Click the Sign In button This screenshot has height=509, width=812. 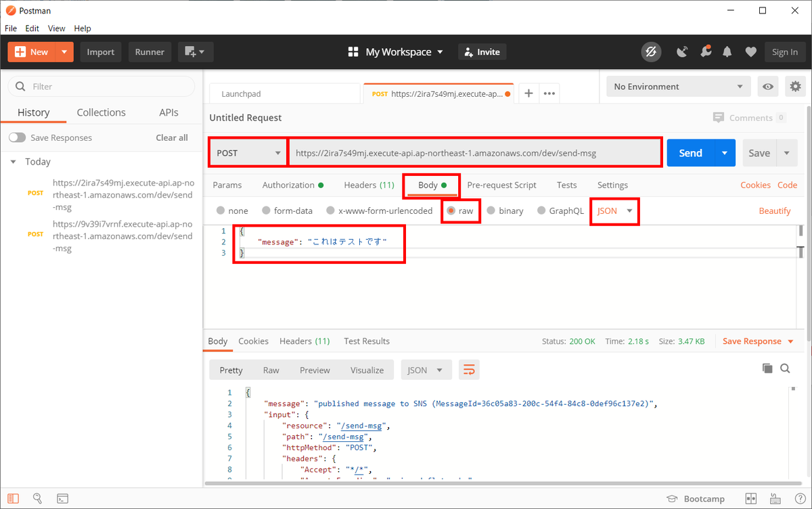point(784,52)
